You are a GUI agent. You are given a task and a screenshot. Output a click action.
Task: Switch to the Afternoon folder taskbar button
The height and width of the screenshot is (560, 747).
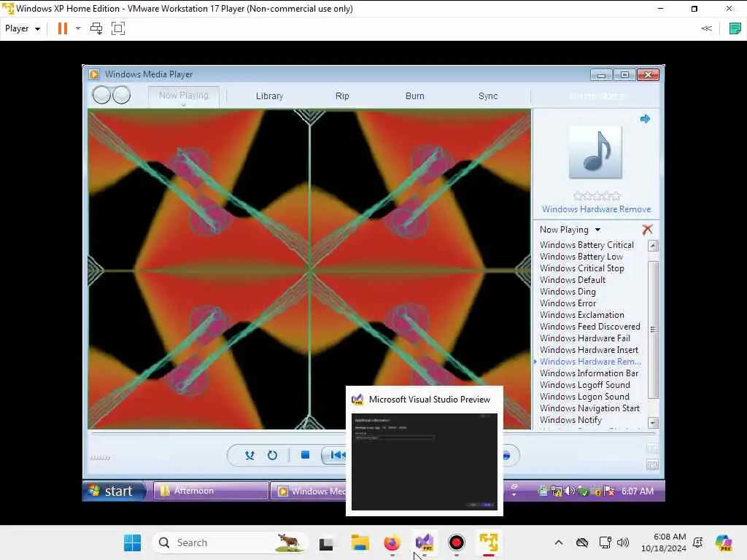(211, 491)
